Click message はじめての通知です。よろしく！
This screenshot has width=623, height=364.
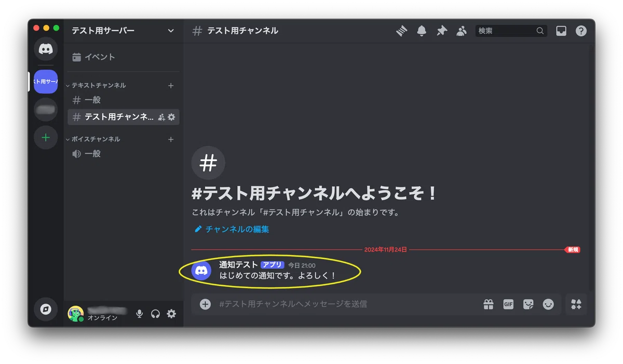point(278,276)
